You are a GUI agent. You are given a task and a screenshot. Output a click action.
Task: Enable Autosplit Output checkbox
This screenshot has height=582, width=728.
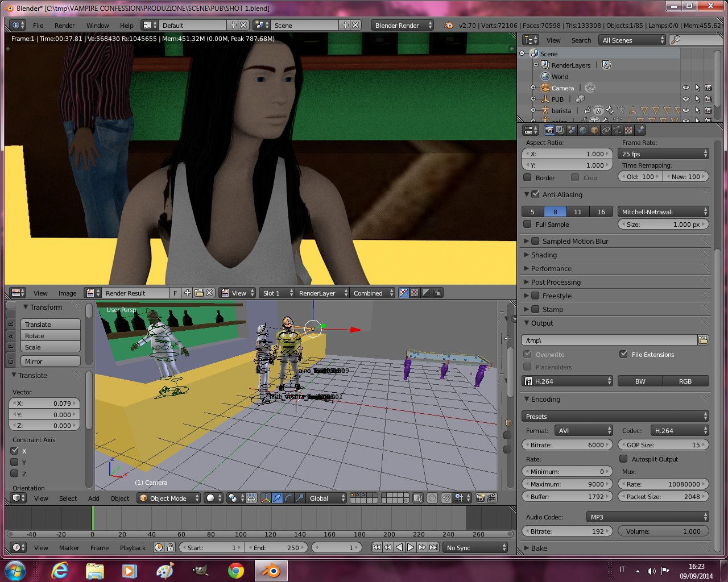coord(623,459)
